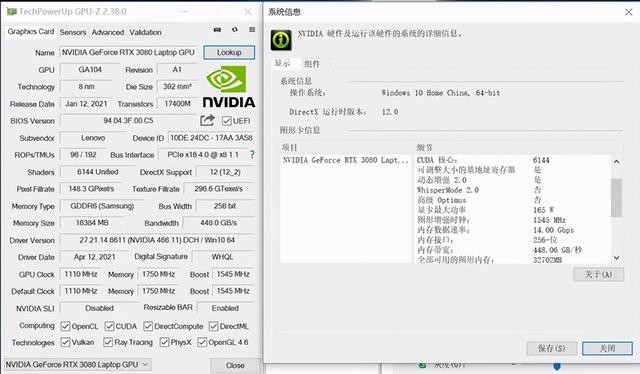The height and width of the screenshot is (374, 640).
Task: Click the Die Size 392 mm² value
Action: (x=177, y=87)
